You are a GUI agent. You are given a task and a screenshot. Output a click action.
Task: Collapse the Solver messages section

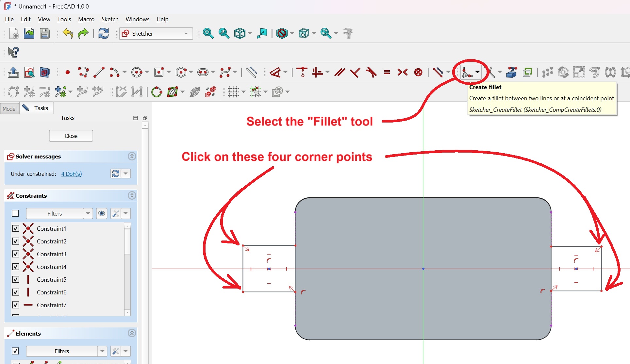(132, 156)
